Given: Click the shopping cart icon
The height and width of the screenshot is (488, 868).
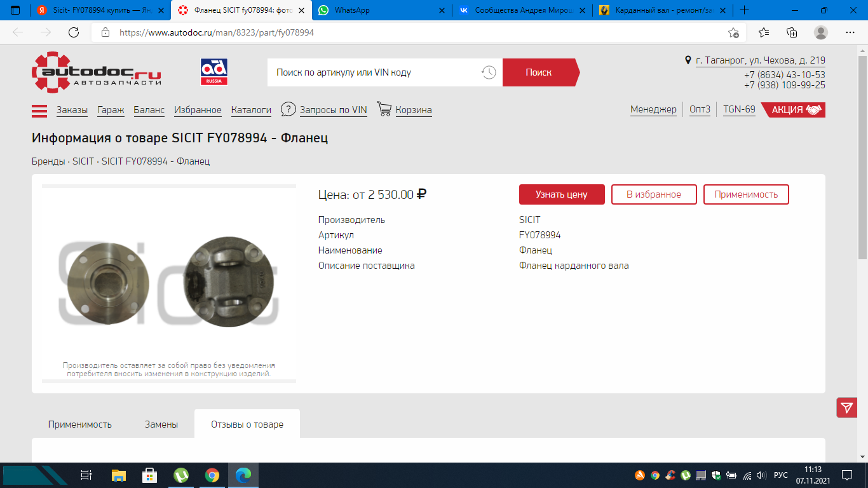Looking at the screenshot, I should (x=384, y=109).
